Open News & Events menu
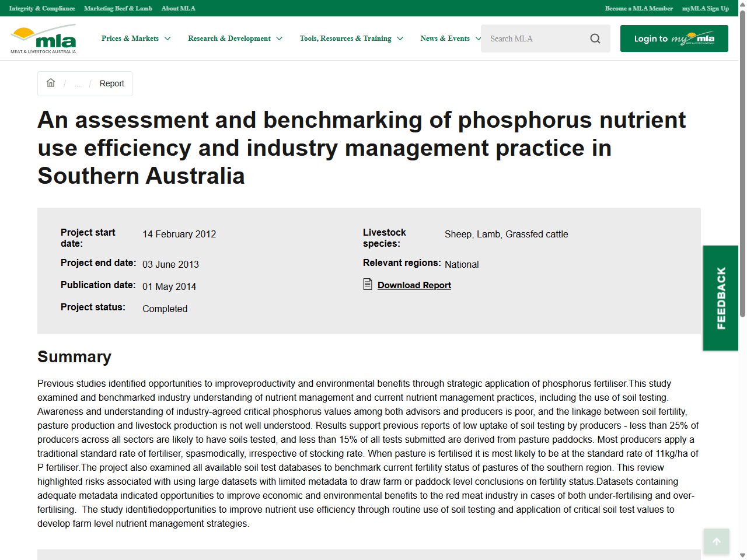The image size is (747, 560). (x=445, y=38)
